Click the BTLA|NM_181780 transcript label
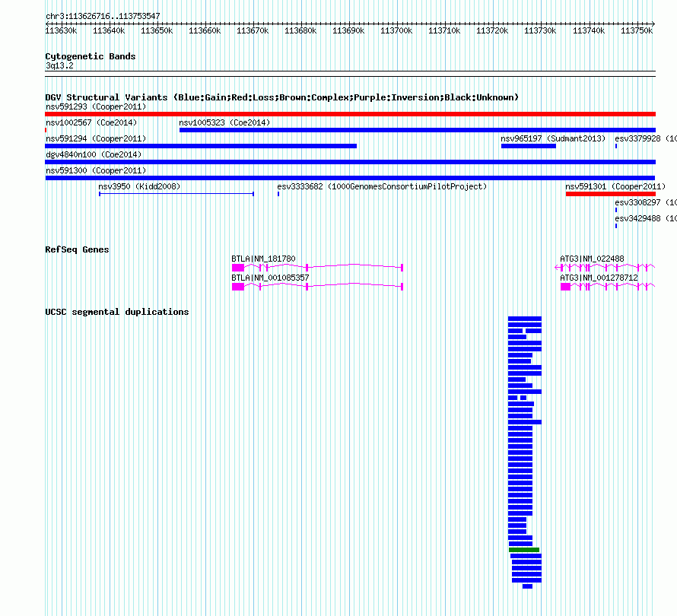The image size is (677, 616). click(263, 259)
